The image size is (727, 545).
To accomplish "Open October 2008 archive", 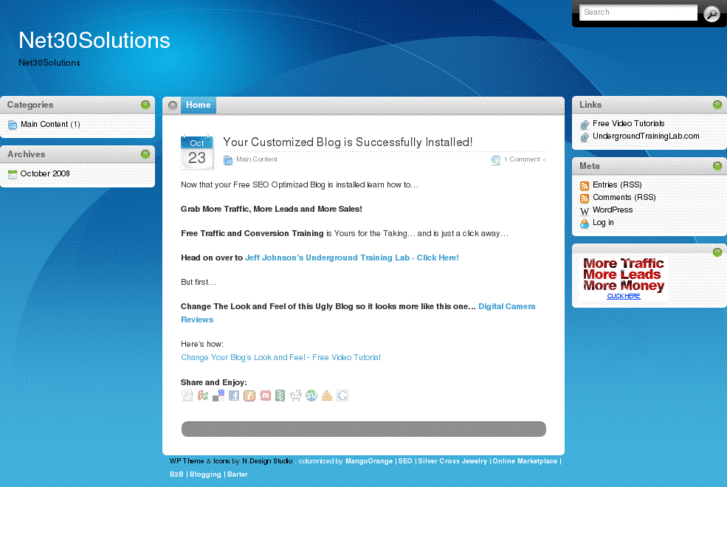I will (45, 173).
